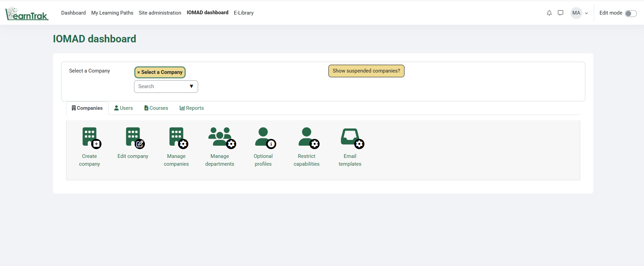644x266 pixels.
Task: Click Show suspended companies button
Action: [x=366, y=71]
